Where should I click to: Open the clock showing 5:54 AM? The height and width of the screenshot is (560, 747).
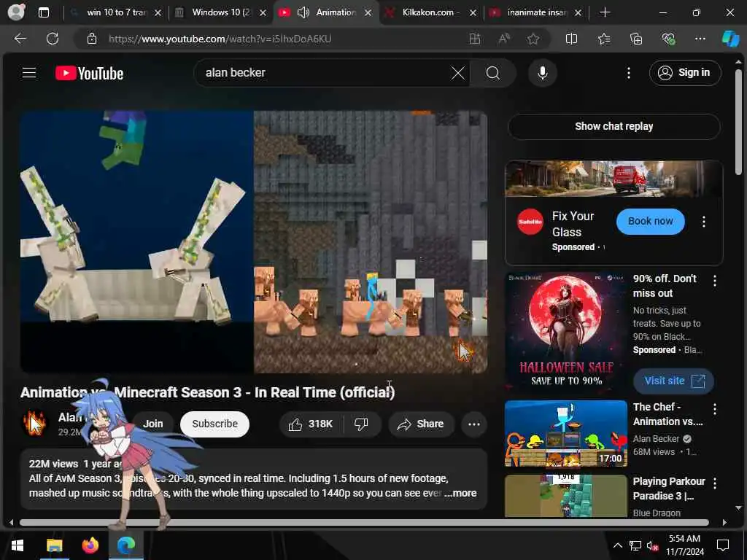click(x=684, y=545)
